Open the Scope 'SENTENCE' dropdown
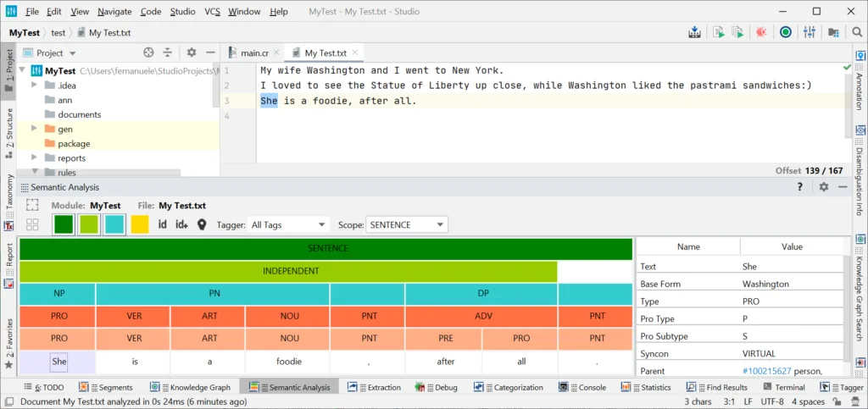The image size is (868, 409). (x=406, y=224)
